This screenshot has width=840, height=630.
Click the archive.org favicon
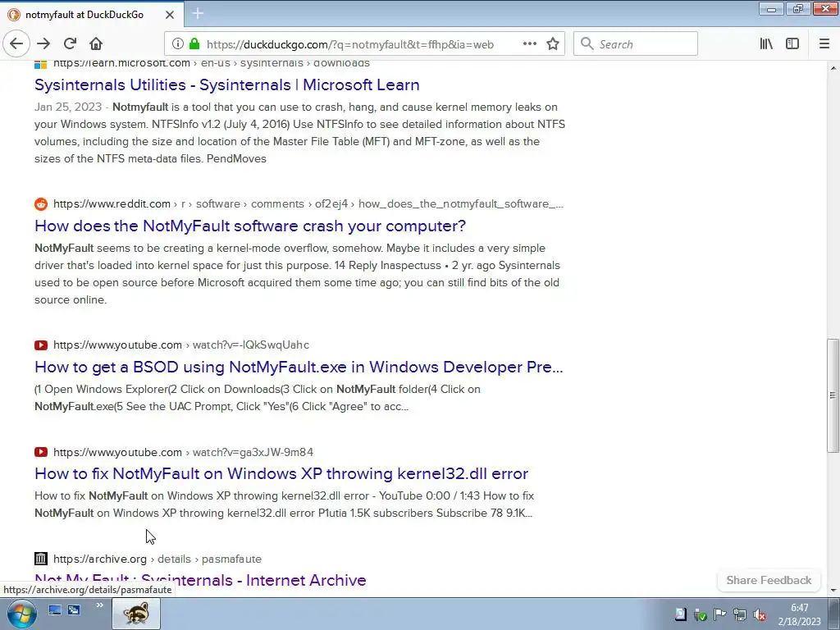pyautogui.click(x=41, y=559)
